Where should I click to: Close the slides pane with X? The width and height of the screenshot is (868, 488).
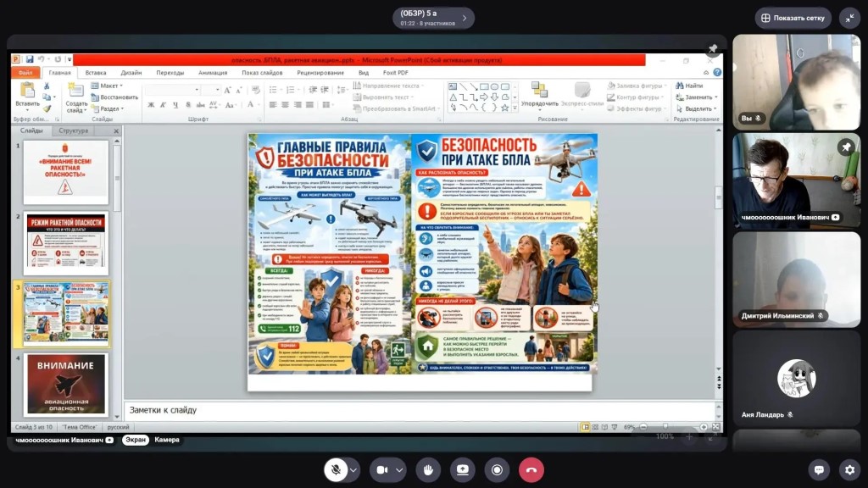(116, 131)
